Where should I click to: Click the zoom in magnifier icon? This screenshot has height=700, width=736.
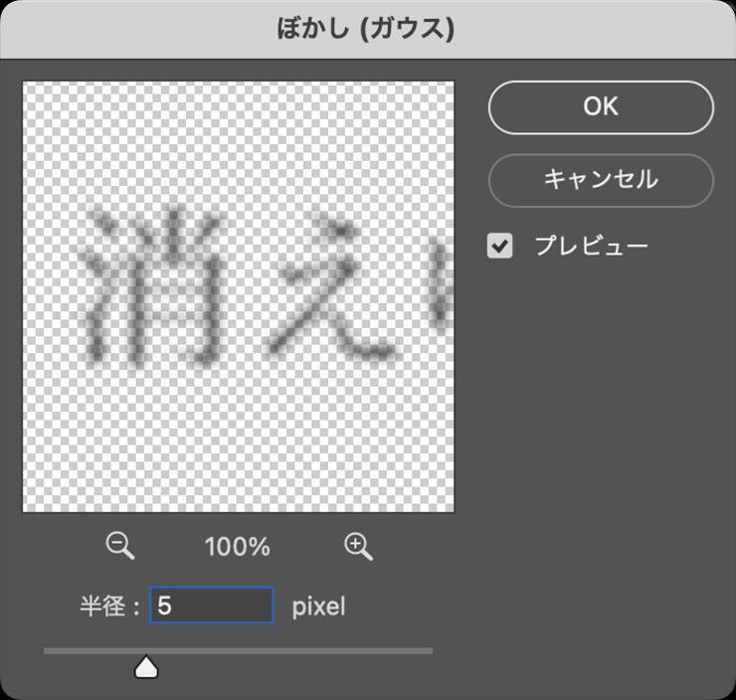tap(358, 545)
